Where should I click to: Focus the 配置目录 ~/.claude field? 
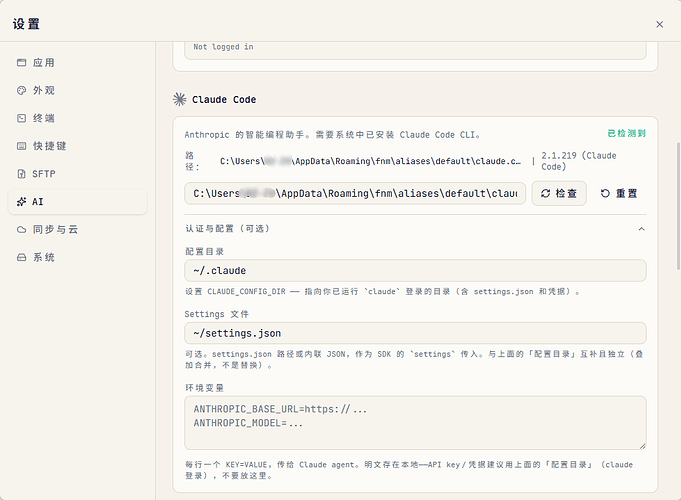click(x=415, y=271)
